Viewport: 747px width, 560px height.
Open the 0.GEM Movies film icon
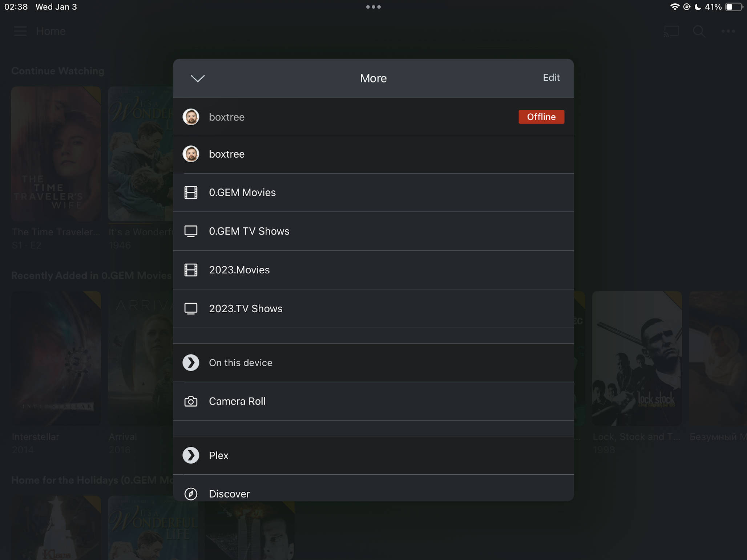191,192
